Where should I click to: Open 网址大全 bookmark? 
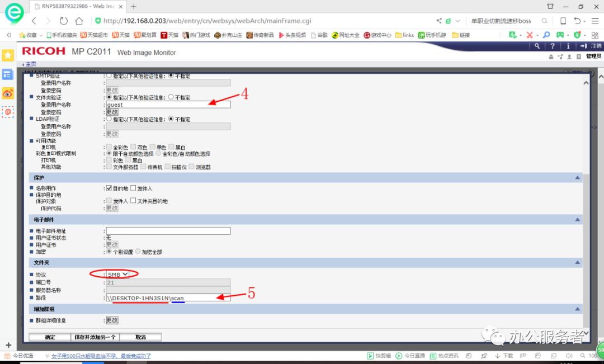pos(346,35)
